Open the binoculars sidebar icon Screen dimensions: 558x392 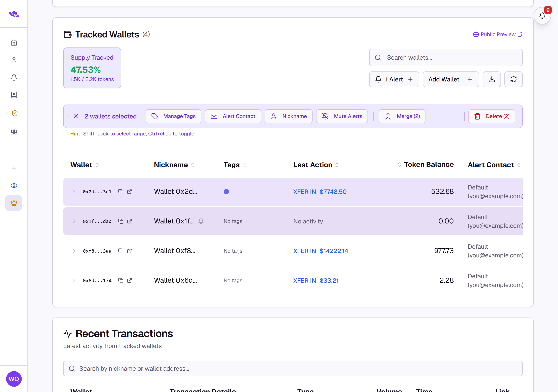click(x=14, y=131)
